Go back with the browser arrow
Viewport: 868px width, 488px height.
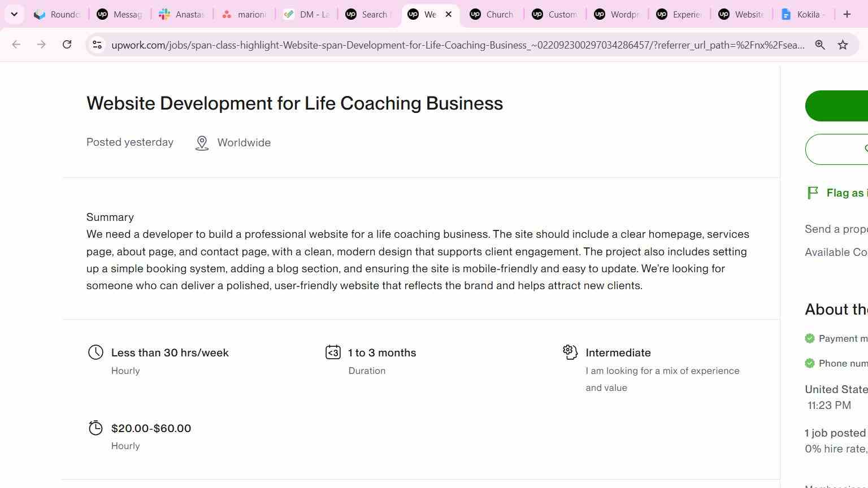pyautogui.click(x=16, y=45)
